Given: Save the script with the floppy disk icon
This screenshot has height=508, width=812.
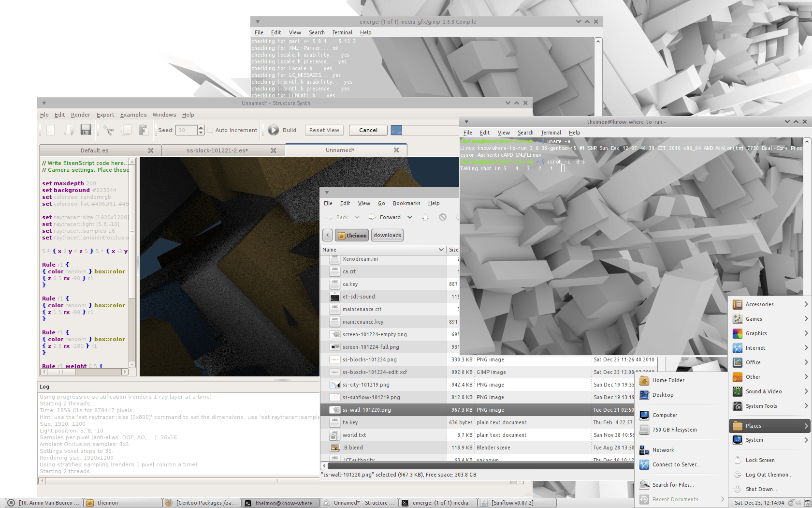Looking at the screenshot, I should click(86, 130).
